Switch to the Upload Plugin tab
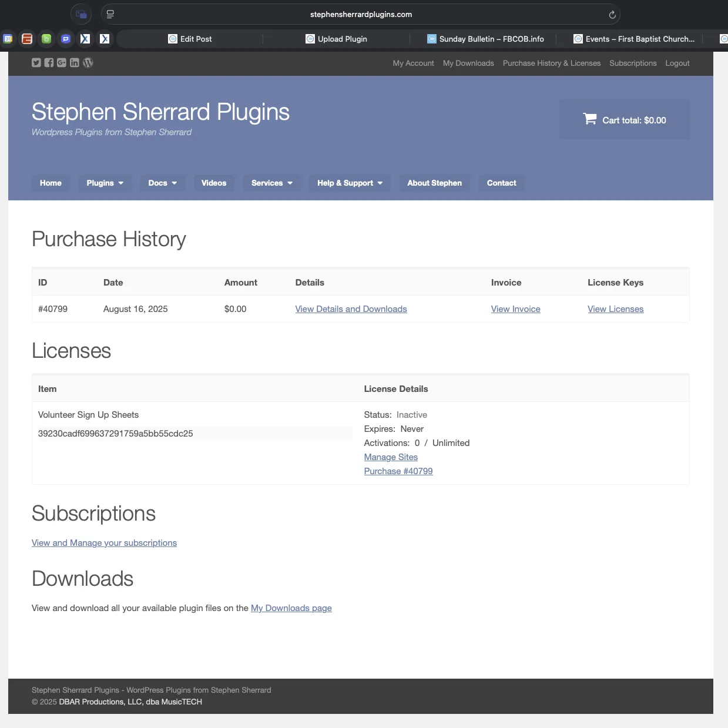The image size is (728, 728). (336, 39)
